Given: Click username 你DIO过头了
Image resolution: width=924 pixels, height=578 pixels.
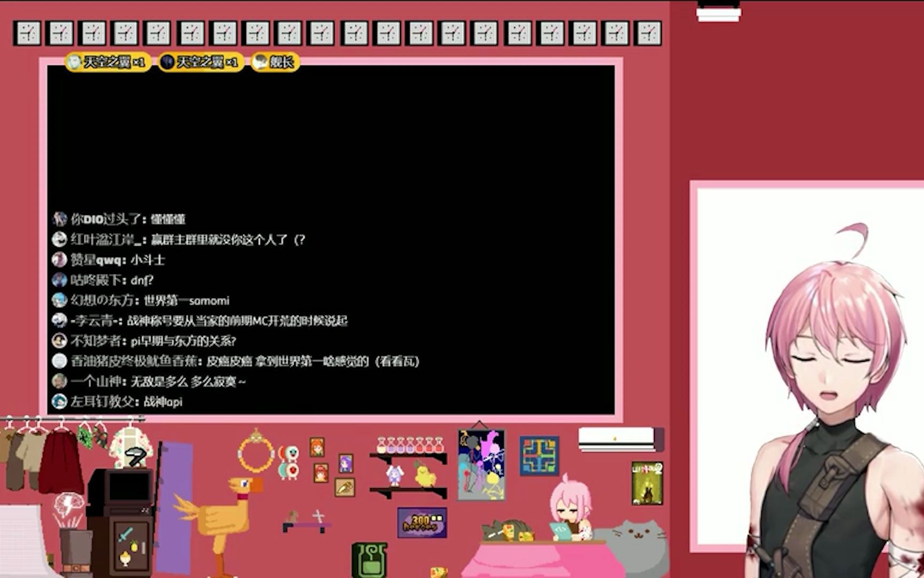Looking at the screenshot, I should pyautogui.click(x=105, y=219).
